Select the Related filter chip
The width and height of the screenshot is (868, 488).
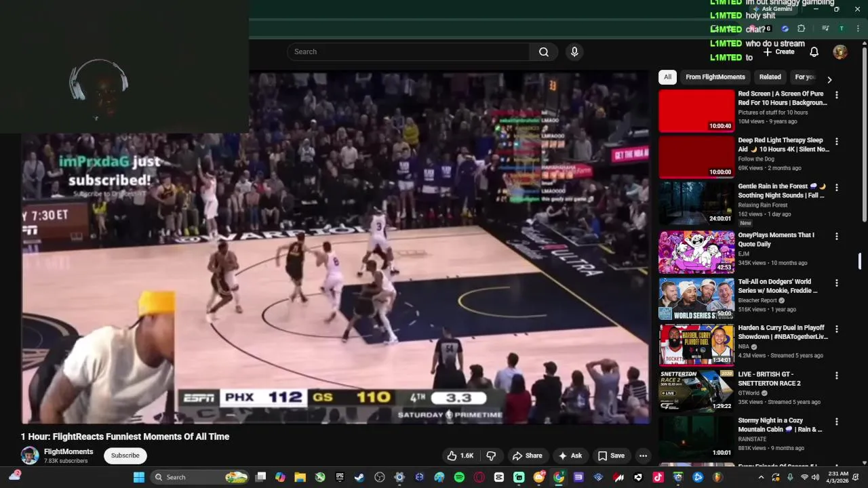770,77
